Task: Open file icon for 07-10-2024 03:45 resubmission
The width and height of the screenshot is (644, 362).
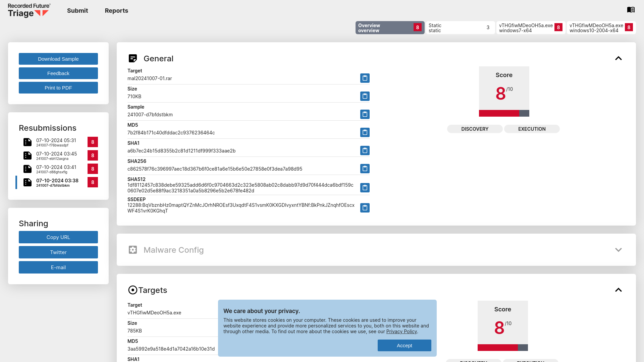Action: pos(28,156)
